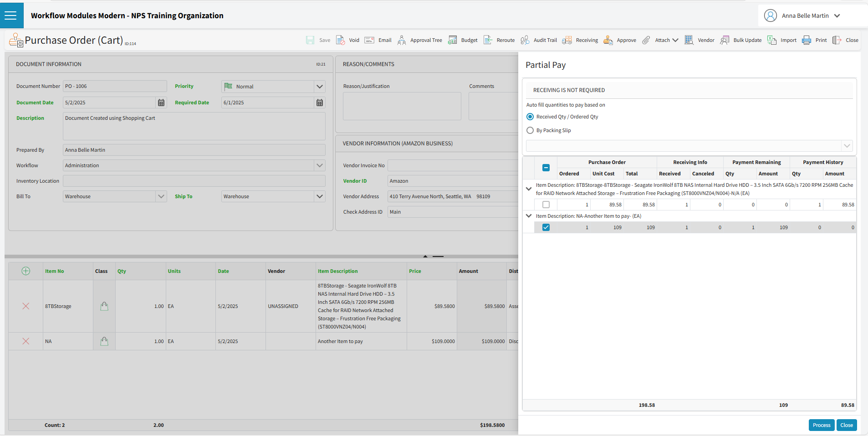
Task: Click the Process button
Action: pyautogui.click(x=822, y=425)
